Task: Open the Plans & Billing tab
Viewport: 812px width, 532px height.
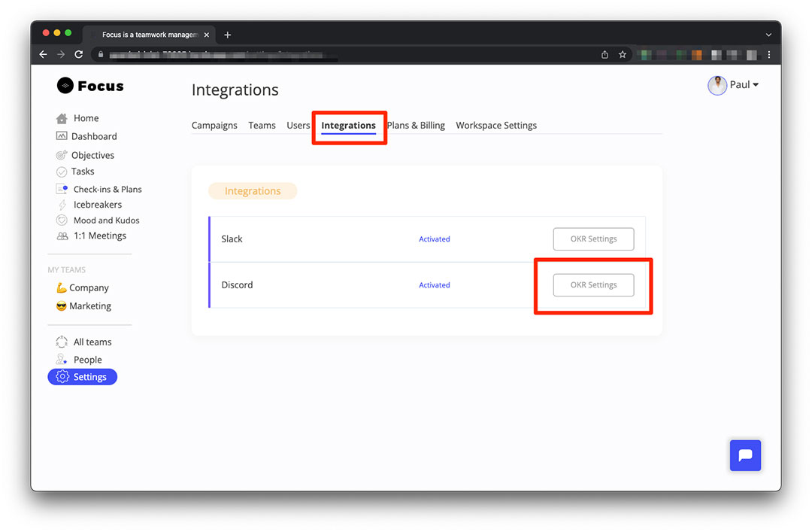Action: coord(416,126)
